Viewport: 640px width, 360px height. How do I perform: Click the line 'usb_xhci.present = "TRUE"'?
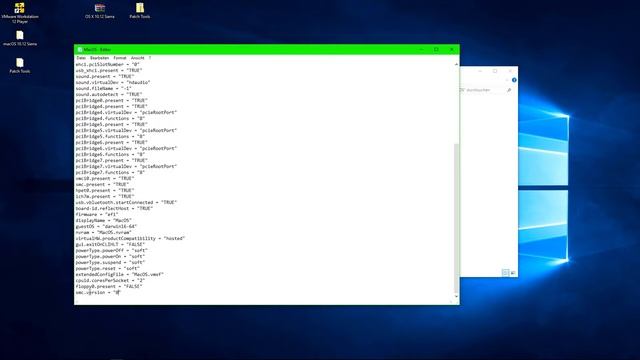click(109, 70)
